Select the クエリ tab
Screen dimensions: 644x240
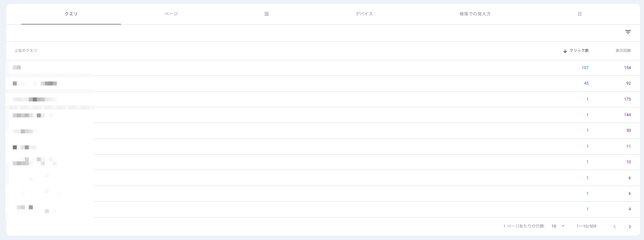coord(71,14)
